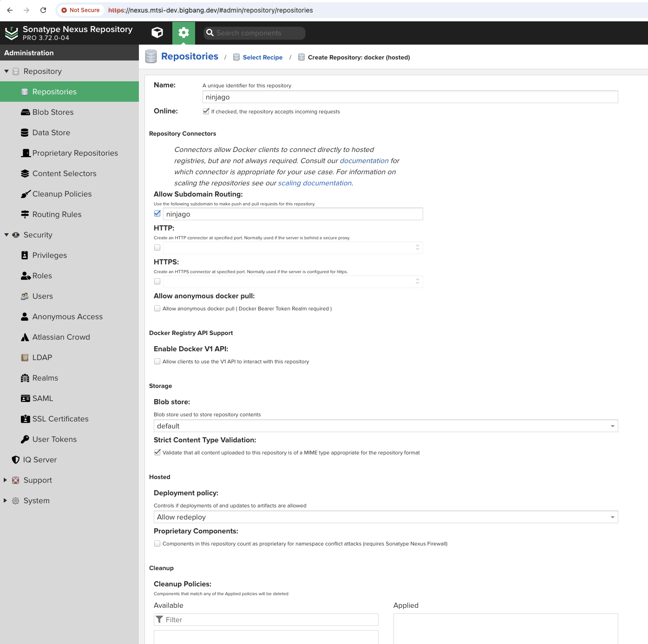
Task: Check Allow anonymous docker pull
Action: click(x=157, y=309)
